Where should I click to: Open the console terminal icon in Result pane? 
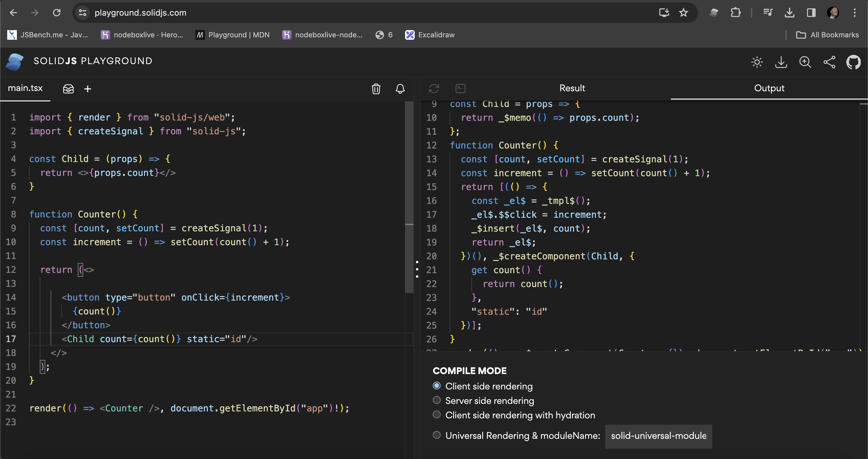pos(460,89)
